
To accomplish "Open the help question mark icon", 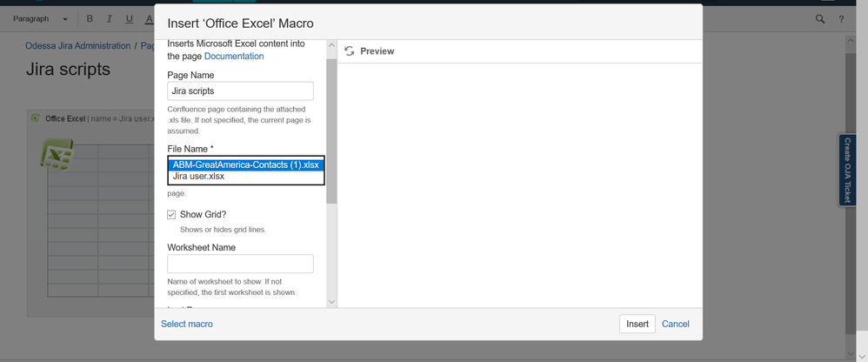I will [x=841, y=19].
